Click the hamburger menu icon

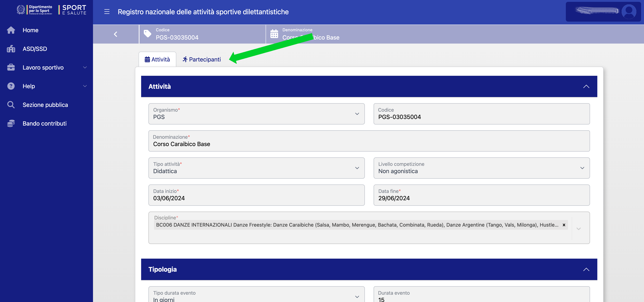coord(107,12)
